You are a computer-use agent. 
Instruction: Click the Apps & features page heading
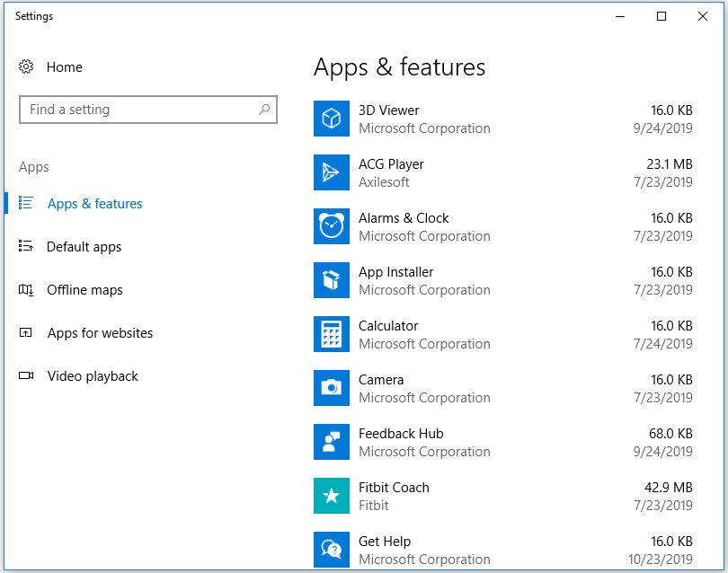(x=399, y=67)
